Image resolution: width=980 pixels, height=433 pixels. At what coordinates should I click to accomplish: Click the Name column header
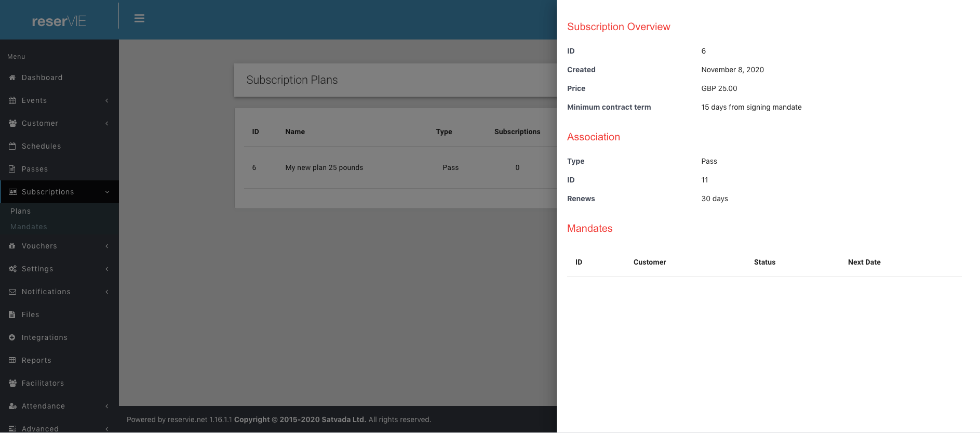pyautogui.click(x=295, y=132)
